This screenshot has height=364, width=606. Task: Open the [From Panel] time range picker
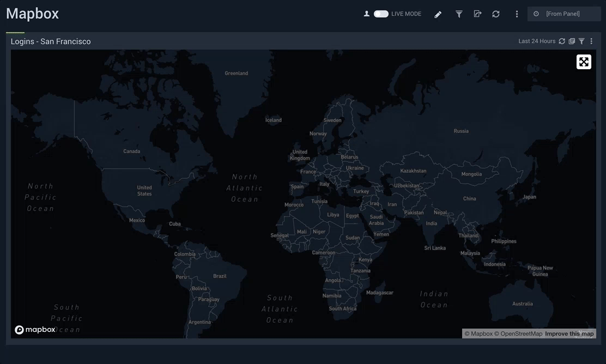pyautogui.click(x=564, y=14)
